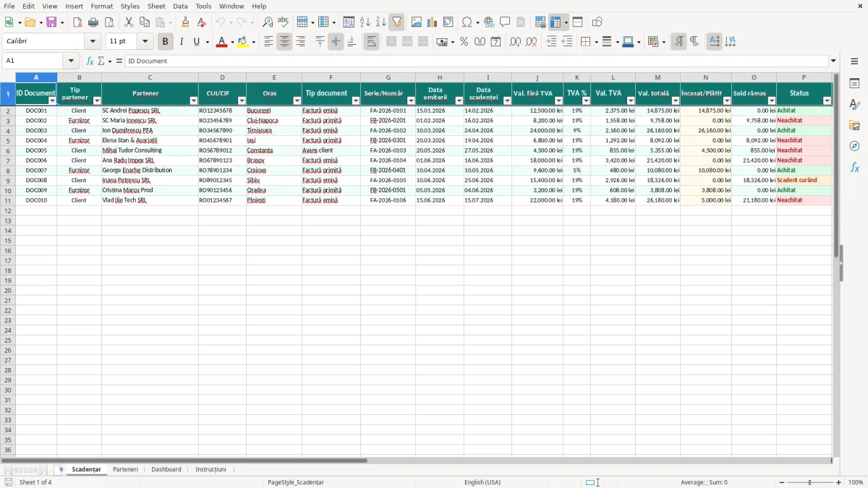Toggle Automatic Spell Checking abc icon

coord(283,22)
